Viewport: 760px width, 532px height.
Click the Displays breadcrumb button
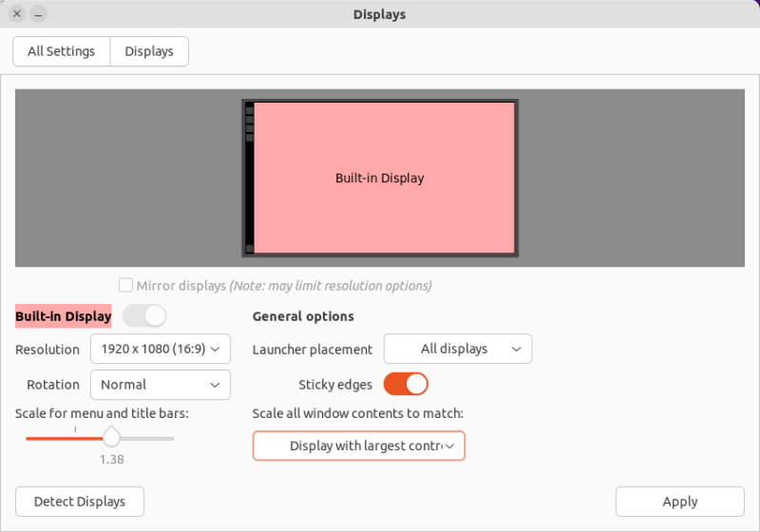[149, 51]
